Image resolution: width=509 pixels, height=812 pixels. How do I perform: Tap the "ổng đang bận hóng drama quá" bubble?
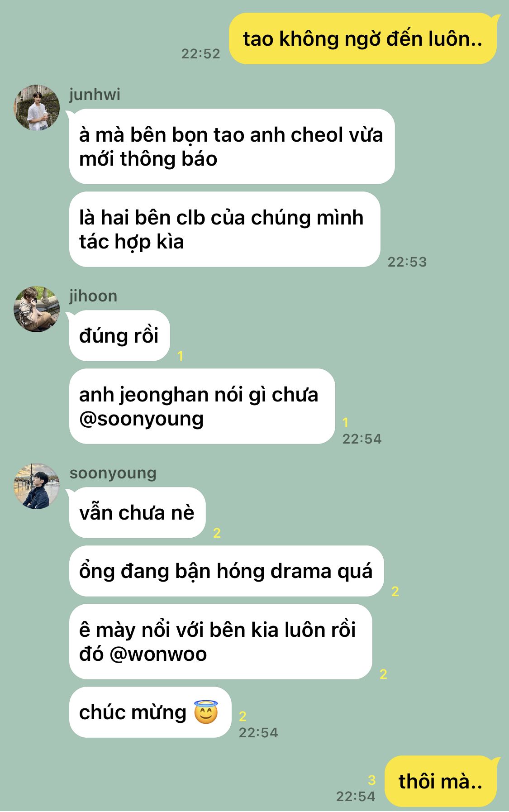point(226,571)
